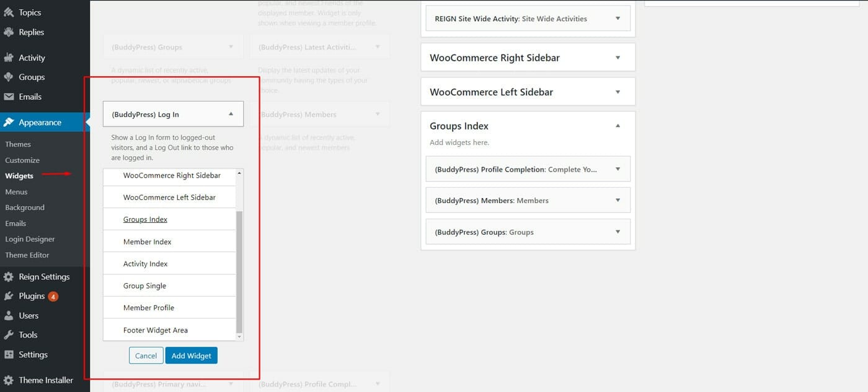868x392 pixels.
Task: Click the Groups menu icon
Action: (9, 77)
